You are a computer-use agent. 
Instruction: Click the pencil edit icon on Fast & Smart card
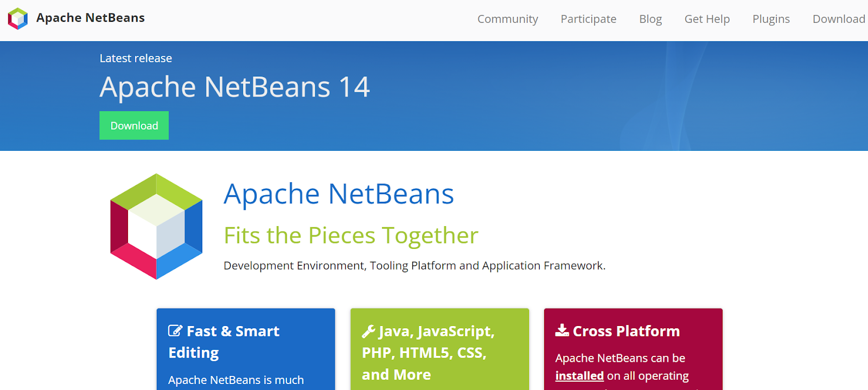click(x=175, y=330)
